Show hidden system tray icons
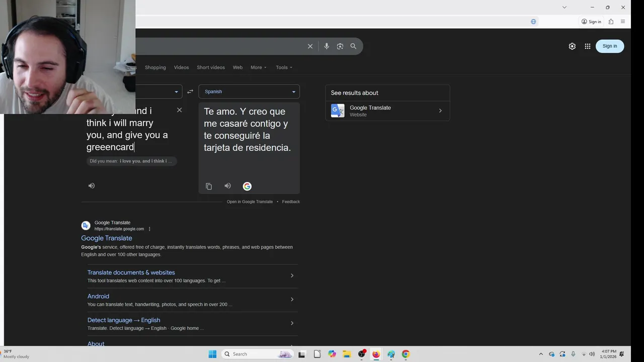Screen dimensions: 644x362 pos(541,354)
